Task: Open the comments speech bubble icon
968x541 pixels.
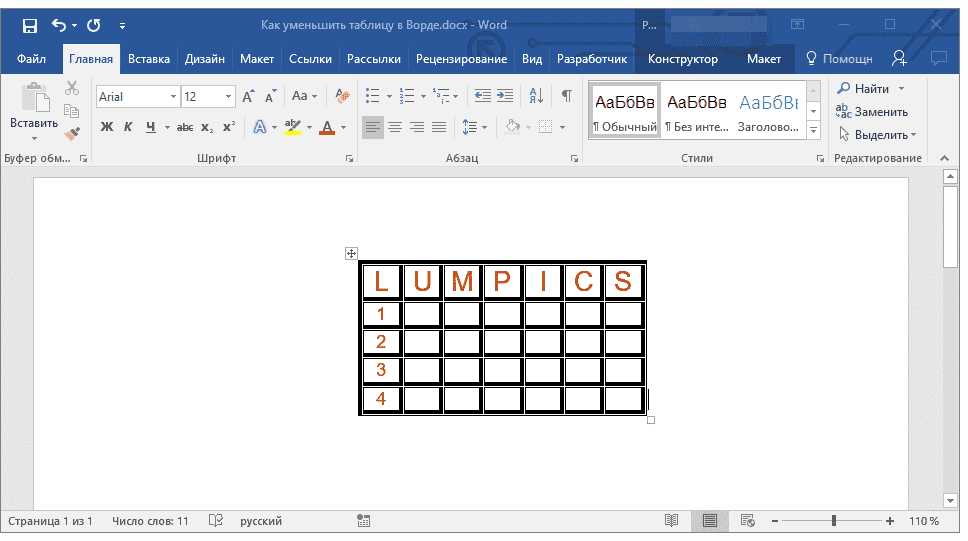Action: coord(939,58)
